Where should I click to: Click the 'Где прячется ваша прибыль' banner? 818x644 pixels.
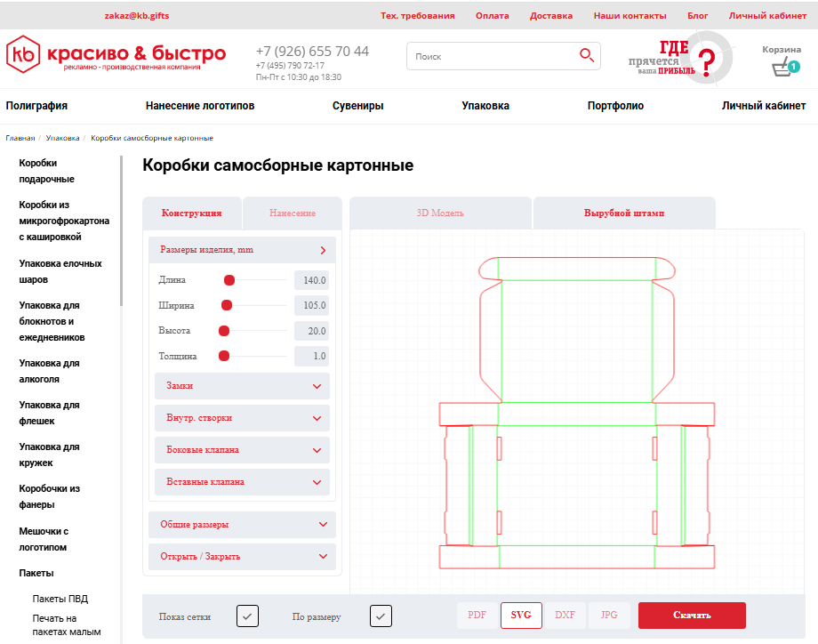point(680,58)
